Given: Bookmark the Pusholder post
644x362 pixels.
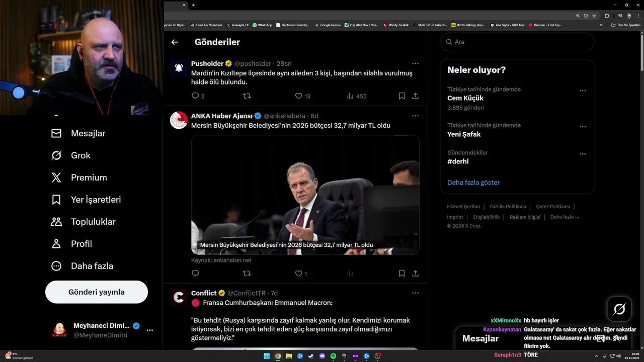Looking at the screenshot, I should (x=401, y=96).
